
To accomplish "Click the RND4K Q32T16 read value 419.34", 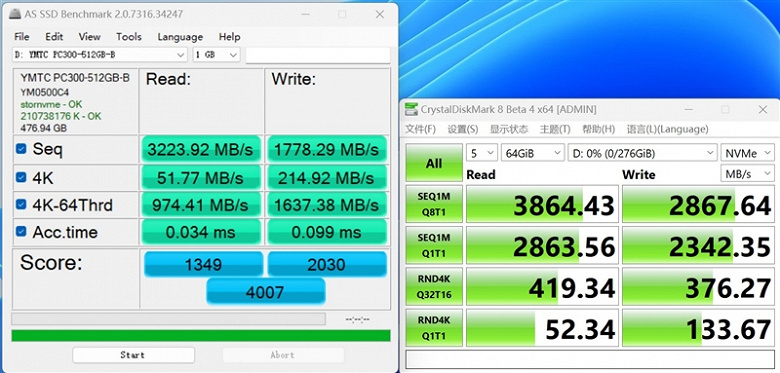I will [542, 286].
